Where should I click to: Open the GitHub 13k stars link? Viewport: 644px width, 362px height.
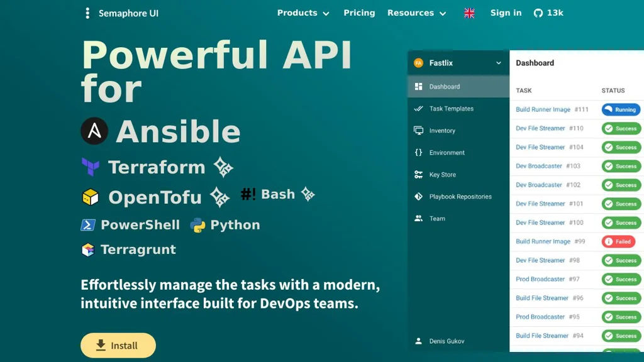[548, 13]
